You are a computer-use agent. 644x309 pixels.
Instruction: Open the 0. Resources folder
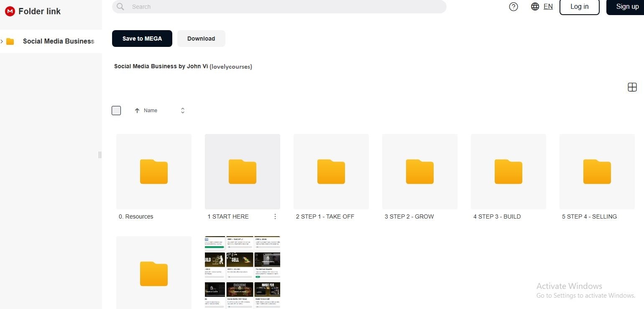tap(154, 172)
